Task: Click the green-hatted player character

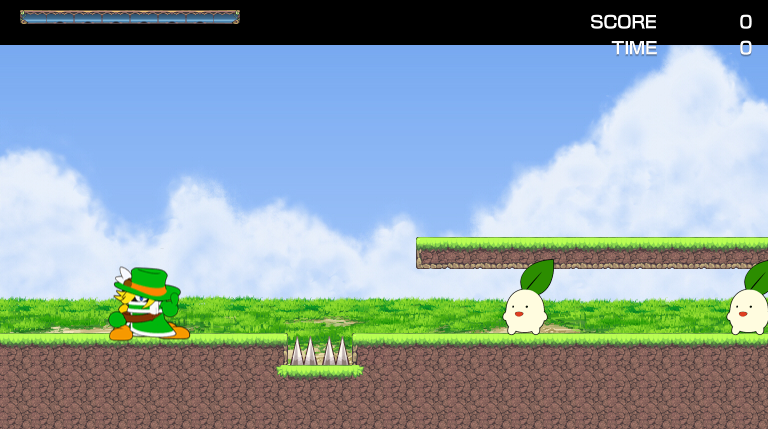Action: [x=149, y=303]
